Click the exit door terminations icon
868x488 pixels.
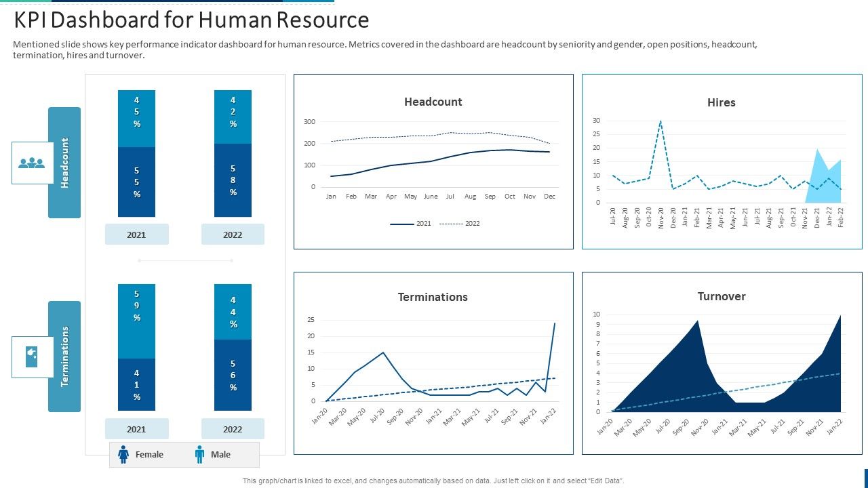[32, 357]
